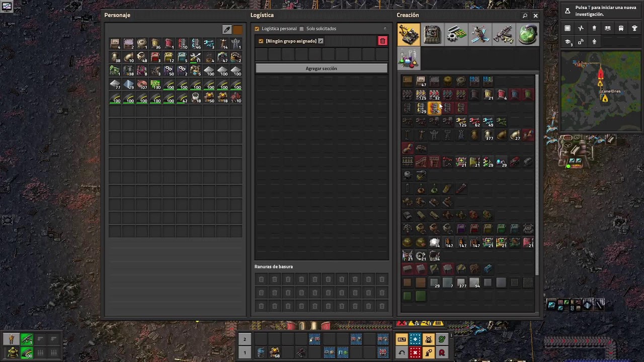Screen dimensions: 644x362
Task: Open the Intermediate products crafting tab
Action: pos(456,35)
